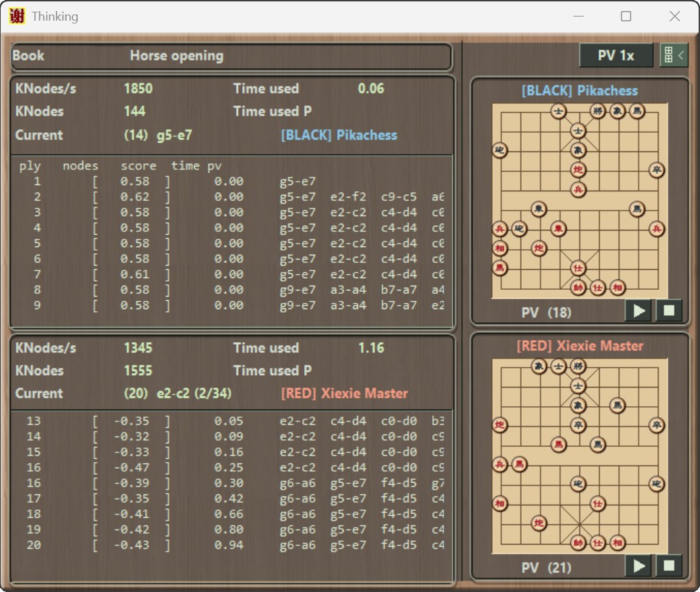
Task: Select the ply 20 row with score -0.43
Action: tap(231, 545)
